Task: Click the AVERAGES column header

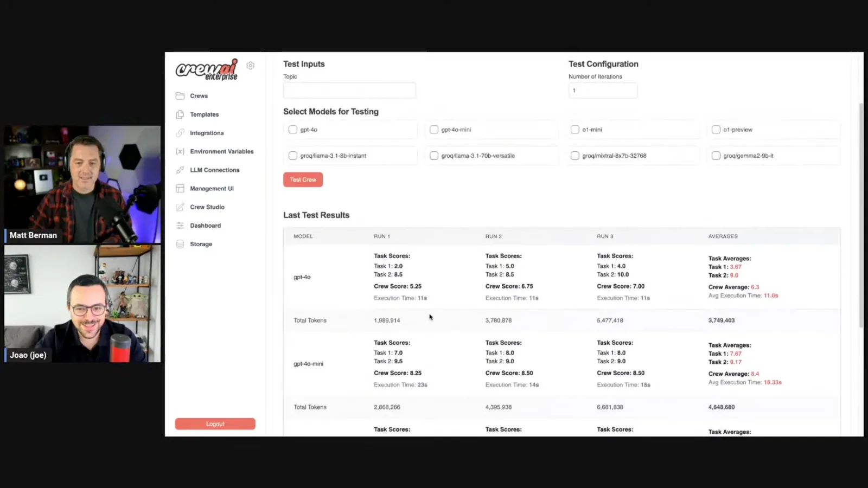Action: 723,236
